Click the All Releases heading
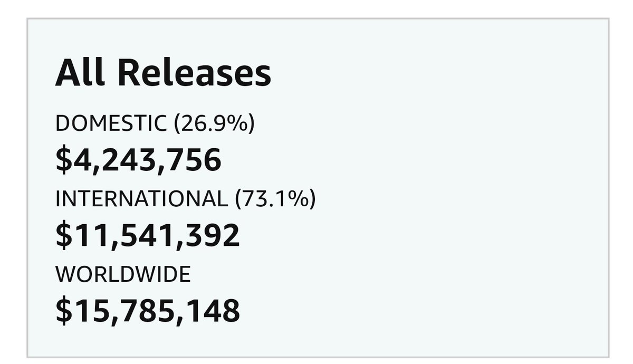The width and height of the screenshot is (633, 364). coord(163,72)
